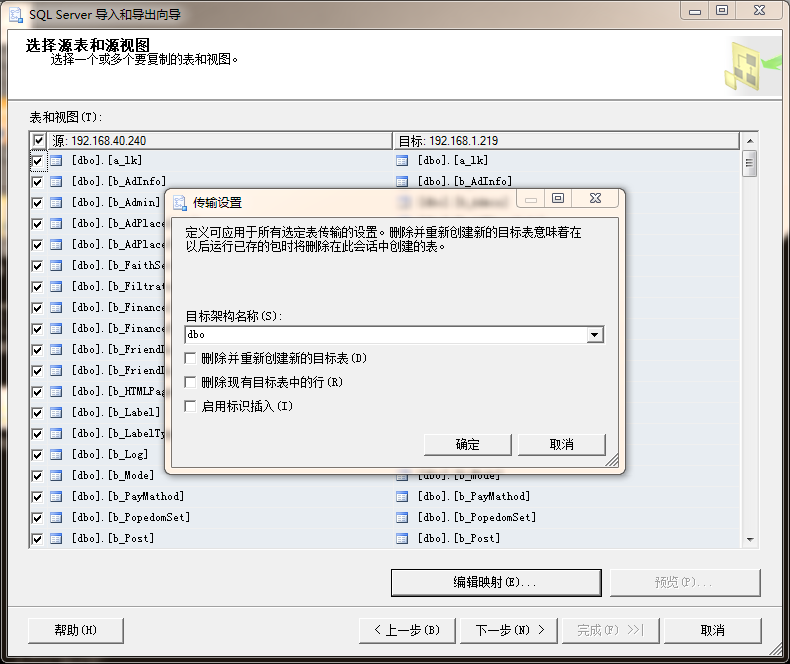Select source row text [dbo].[b_Mode]

coord(113,476)
